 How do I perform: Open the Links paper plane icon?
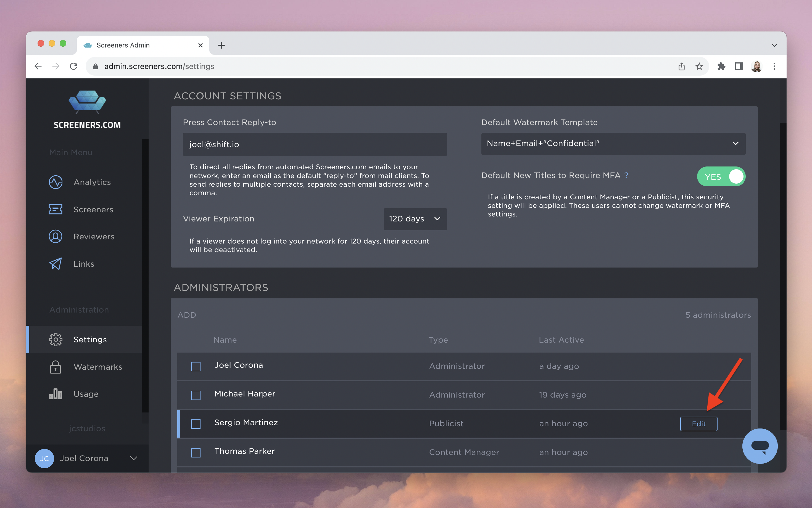point(56,264)
